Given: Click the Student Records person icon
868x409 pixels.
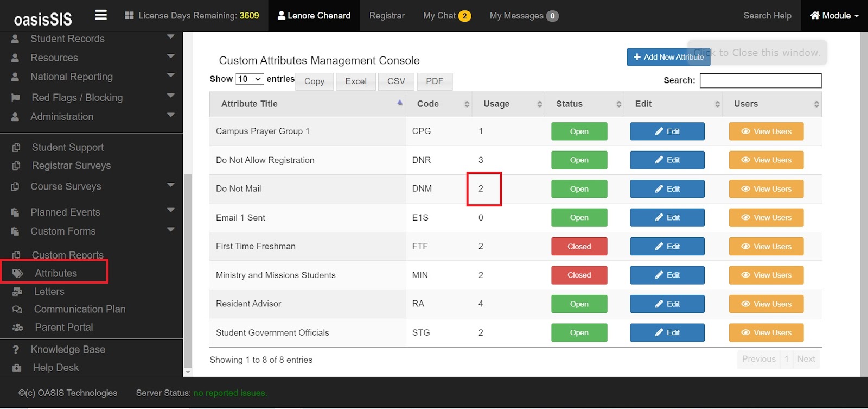Looking at the screenshot, I should 15,39.
